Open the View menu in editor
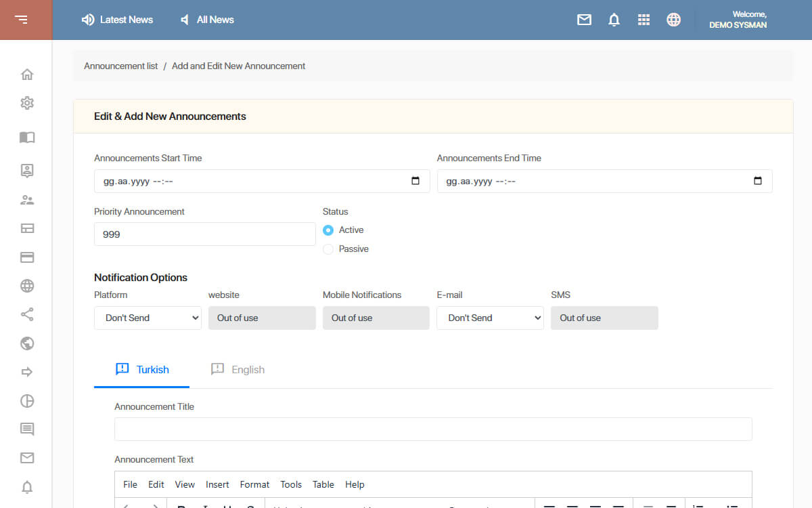 pyautogui.click(x=185, y=484)
